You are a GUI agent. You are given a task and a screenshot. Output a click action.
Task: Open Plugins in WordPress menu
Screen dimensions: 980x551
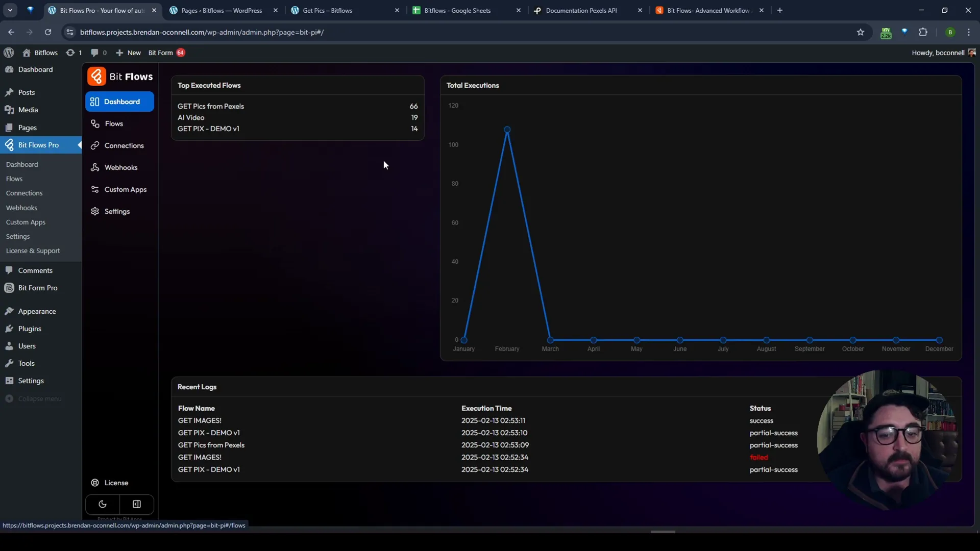pos(41,329)
